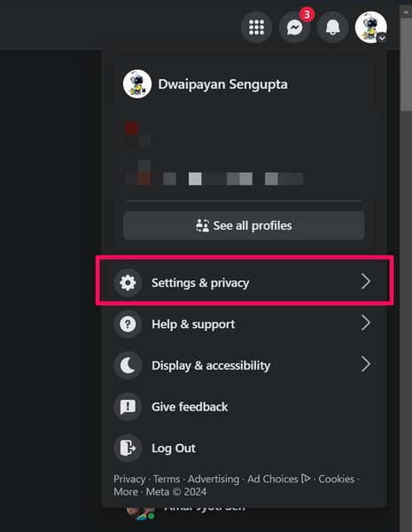Open the notifications bell

[332, 27]
